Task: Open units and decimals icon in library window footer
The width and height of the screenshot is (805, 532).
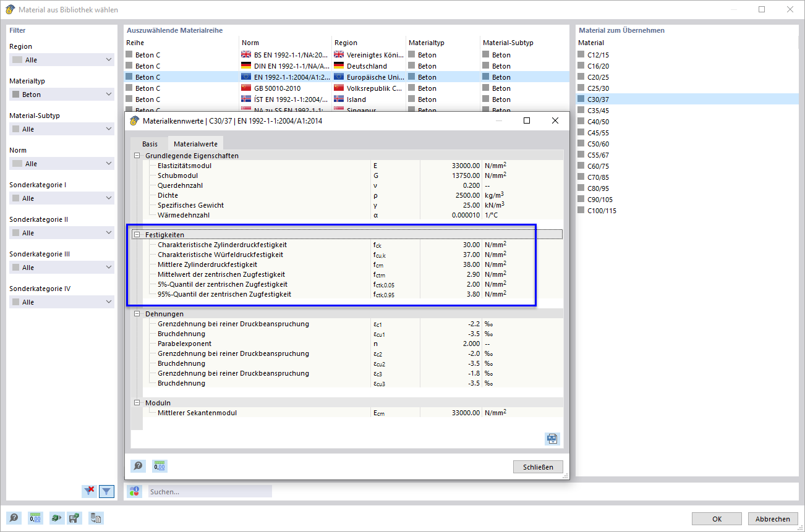Action: (x=35, y=518)
